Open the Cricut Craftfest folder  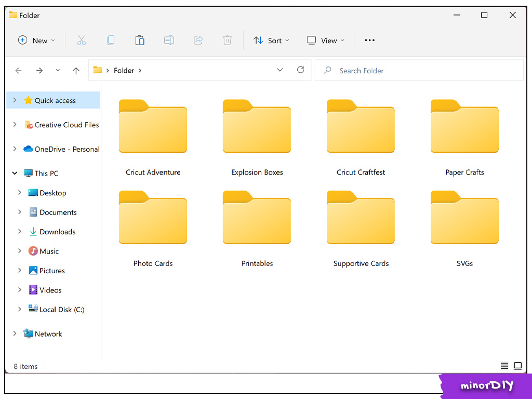tap(361, 137)
